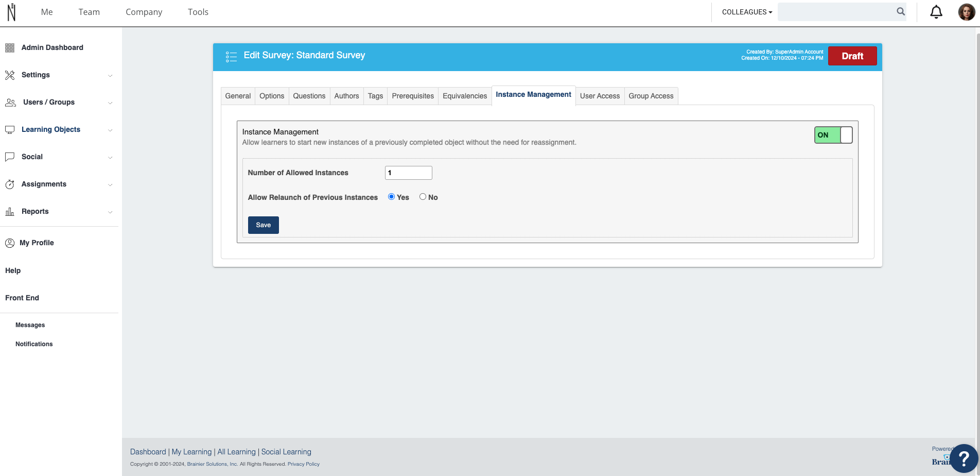
Task: Switch to the Authors tab
Action: click(346, 96)
